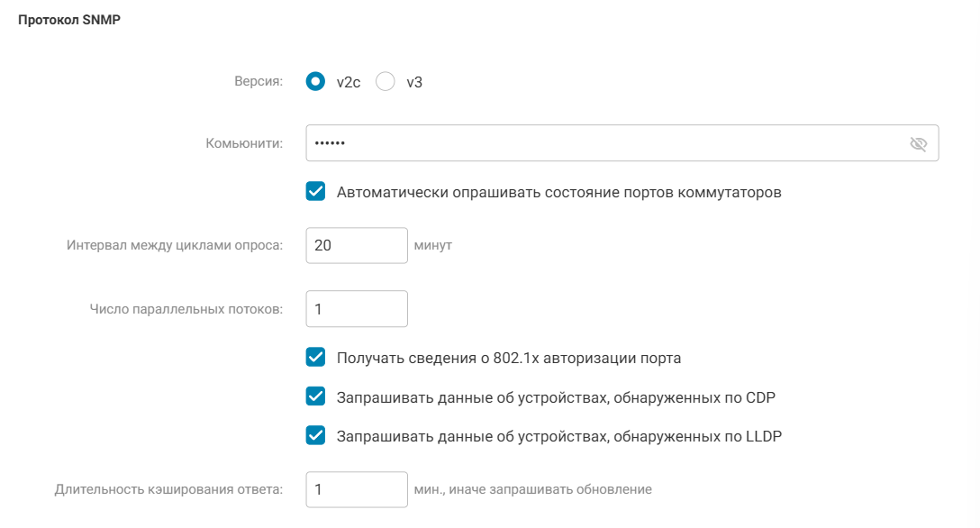Focus the polling interval field showing 20
This screenshot has width=980, height=528.
click(x=357, y=245)
